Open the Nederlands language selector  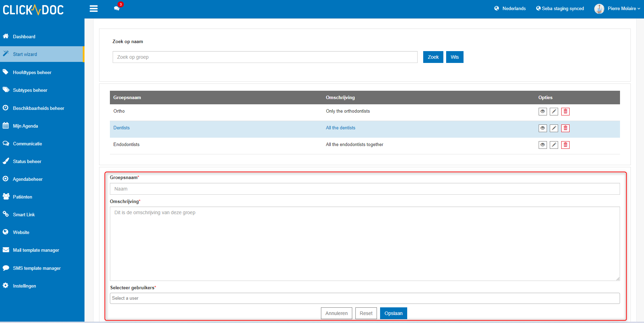click(510, 9)
